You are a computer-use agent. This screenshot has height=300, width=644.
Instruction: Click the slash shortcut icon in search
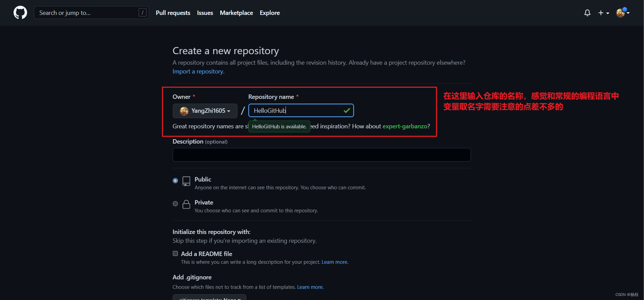143,13
